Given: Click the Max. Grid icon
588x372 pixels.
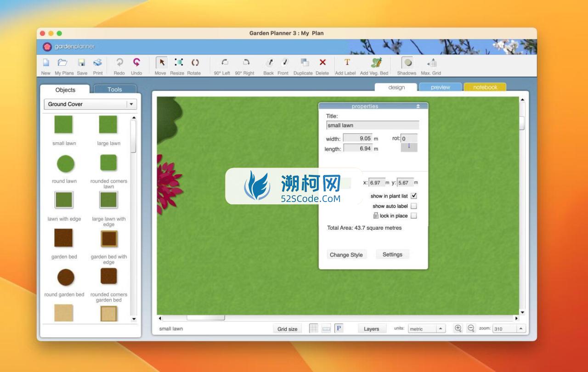Looking at the screenshot, I should (432, 62).
